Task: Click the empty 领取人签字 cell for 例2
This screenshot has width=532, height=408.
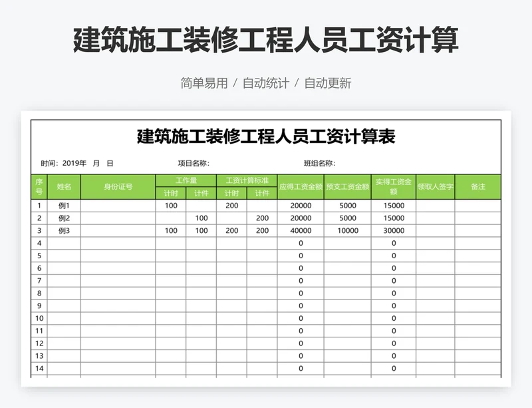Action: click(436, 218)
